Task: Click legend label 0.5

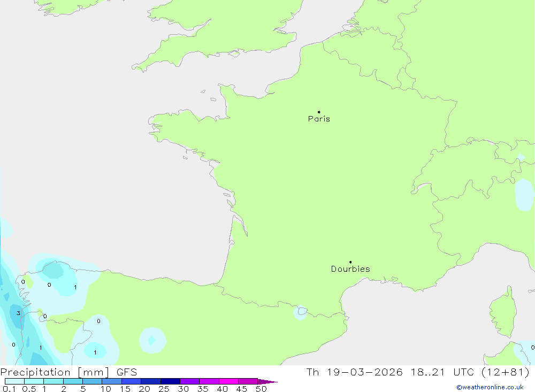Action: (29, 389)
